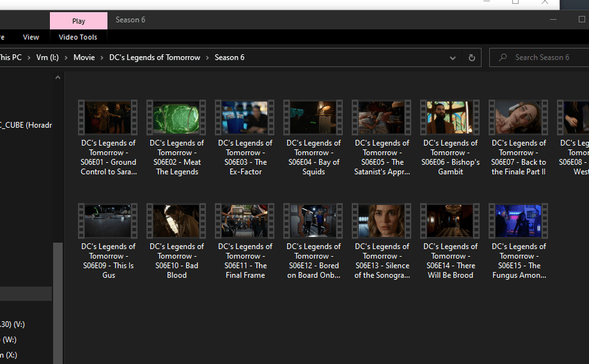Click the S06E09 This Is Gus file name
This screenshot has width=589, height=364.
pyautogui.click(x=108, y=261)
